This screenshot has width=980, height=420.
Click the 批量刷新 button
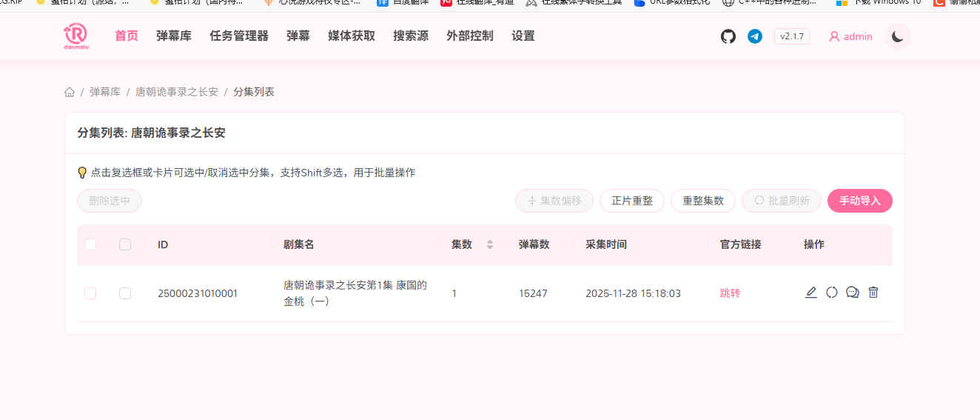782,201
